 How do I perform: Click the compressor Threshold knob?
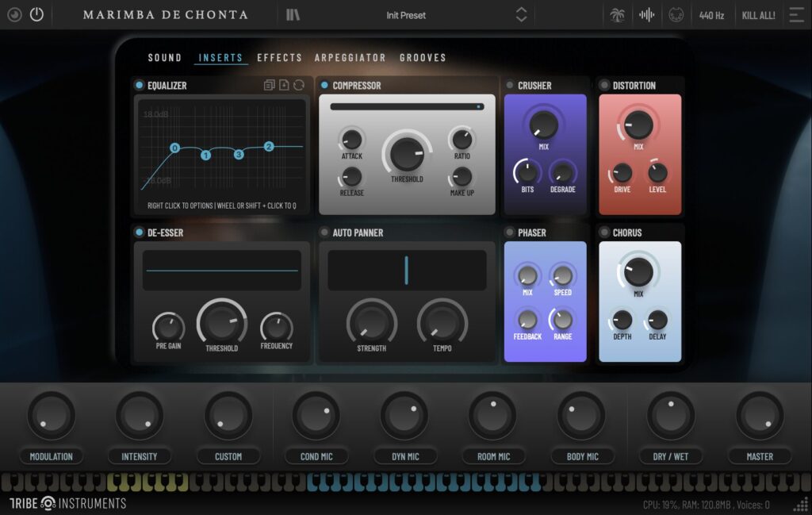407,154
